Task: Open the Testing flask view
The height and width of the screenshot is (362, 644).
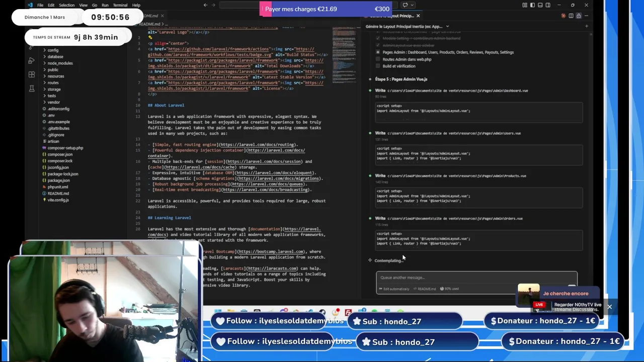Action: coord(31,88)
